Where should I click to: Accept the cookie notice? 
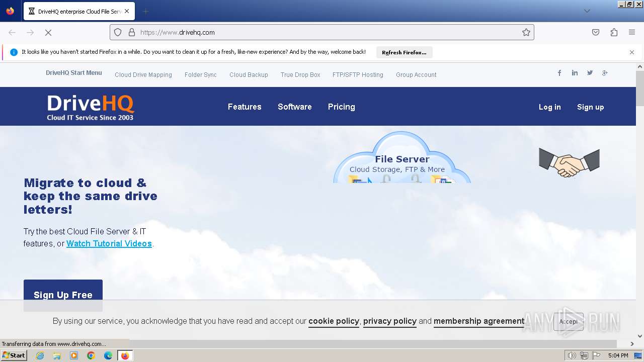(x=569, y=322)
